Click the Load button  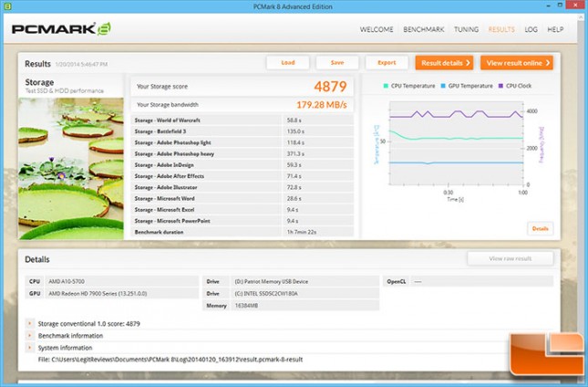288,63
